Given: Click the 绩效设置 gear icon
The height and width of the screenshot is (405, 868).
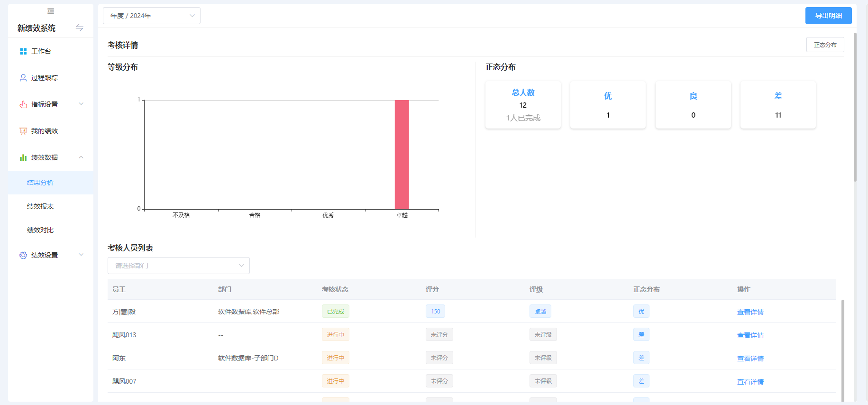Looking at the screenshot, I should [x=23, y=255].
